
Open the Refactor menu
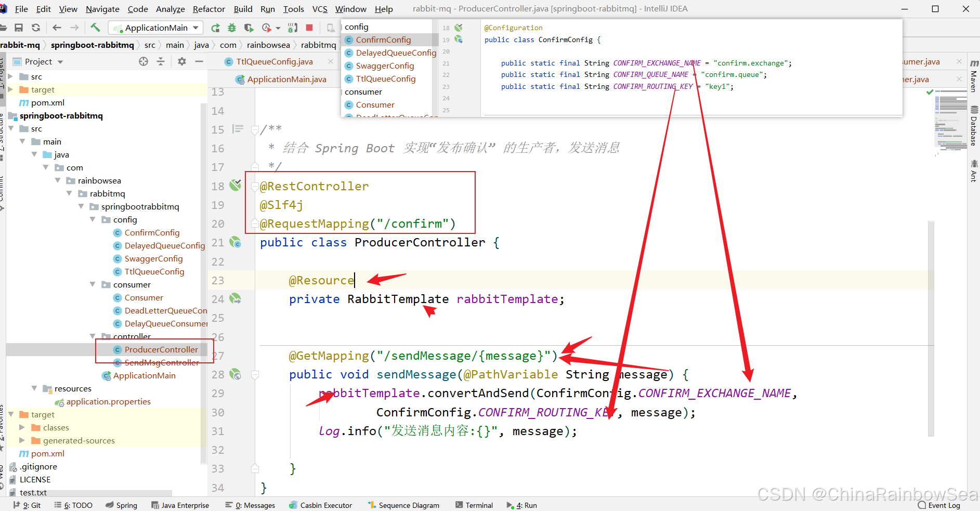pos(208,9)
